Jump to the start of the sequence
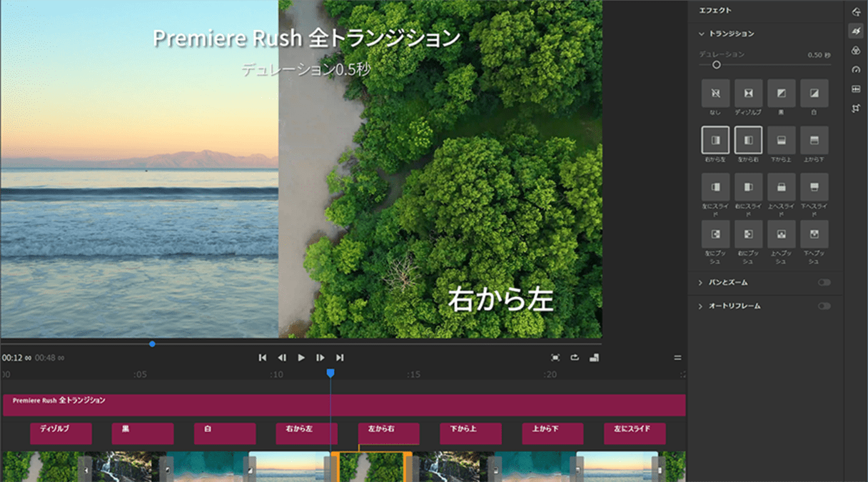The height and width of the screenshot is (482, 868). point(263,358)
